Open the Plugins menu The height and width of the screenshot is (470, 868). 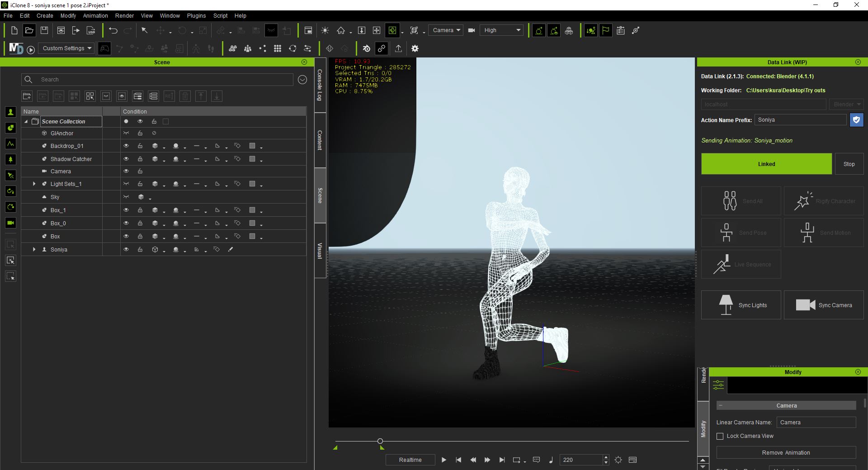tap(196, 15)
